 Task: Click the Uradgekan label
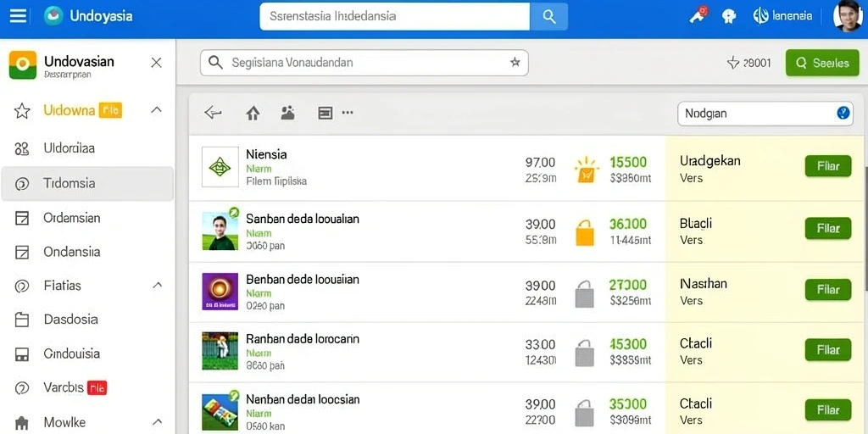710,161
